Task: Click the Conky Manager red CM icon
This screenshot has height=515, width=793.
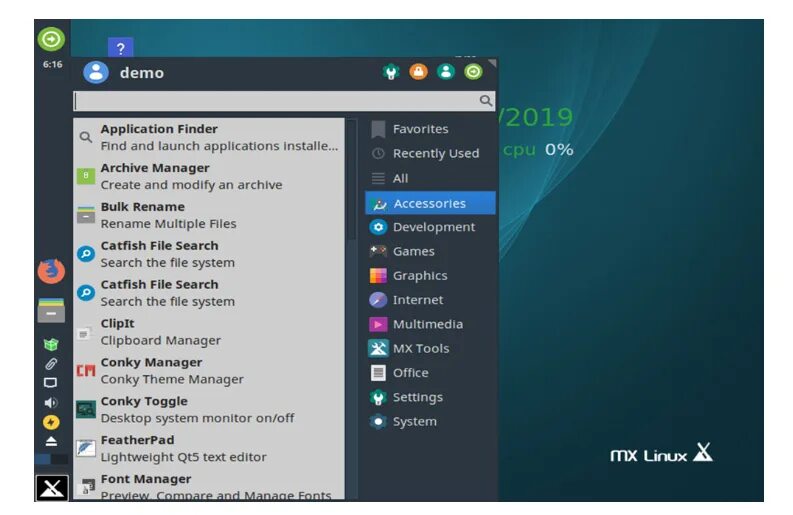Action: click(86, 371)
